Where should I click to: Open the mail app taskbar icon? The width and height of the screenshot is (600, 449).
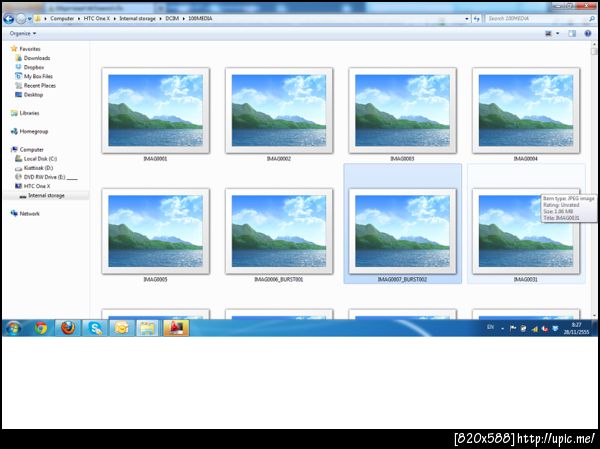[122, 328]
